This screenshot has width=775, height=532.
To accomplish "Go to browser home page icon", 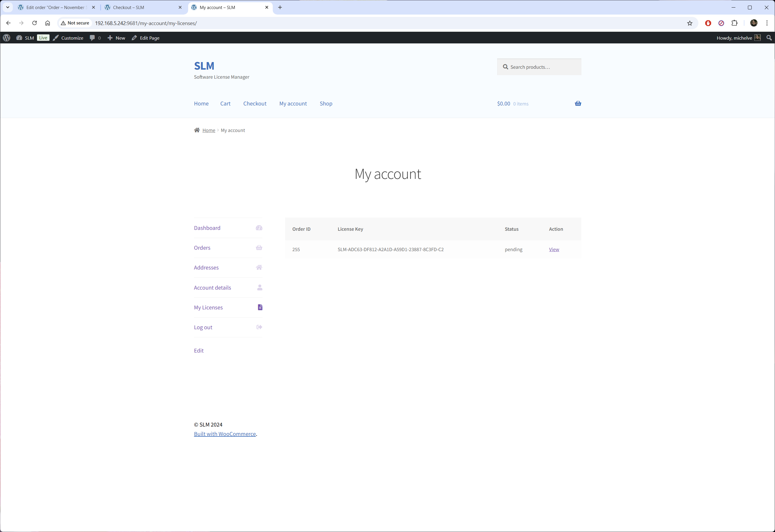I will tap(48, 23).
